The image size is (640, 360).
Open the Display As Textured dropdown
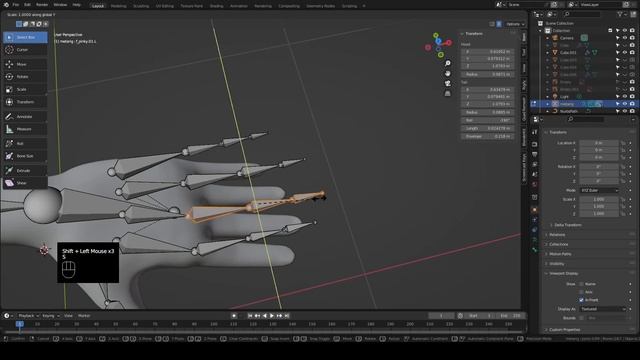click(603, 309)
